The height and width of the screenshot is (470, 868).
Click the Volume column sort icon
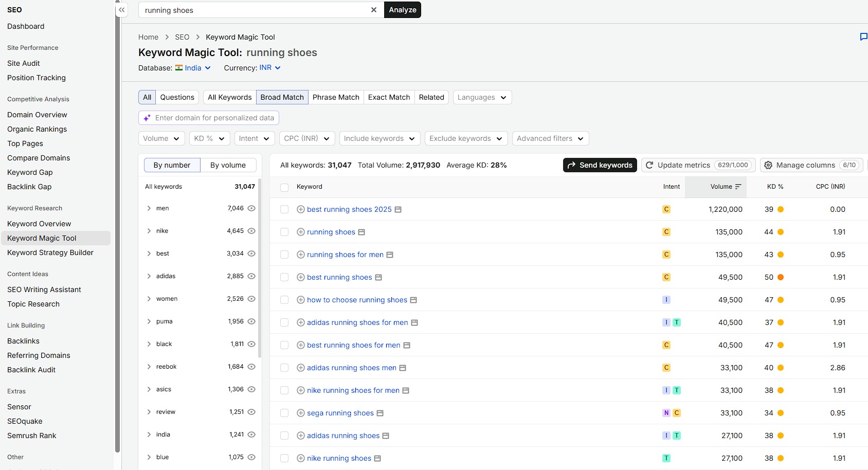point(738,187)
